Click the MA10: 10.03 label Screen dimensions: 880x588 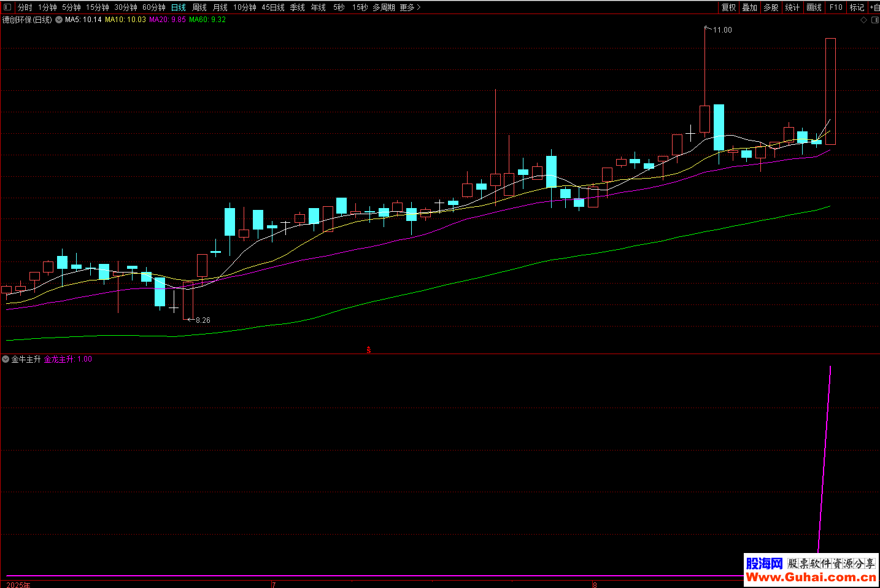point(125,20)
